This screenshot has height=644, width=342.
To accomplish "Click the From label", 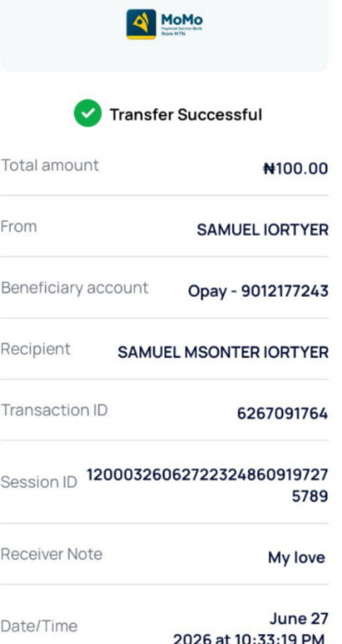I will (x=18, y=226).
